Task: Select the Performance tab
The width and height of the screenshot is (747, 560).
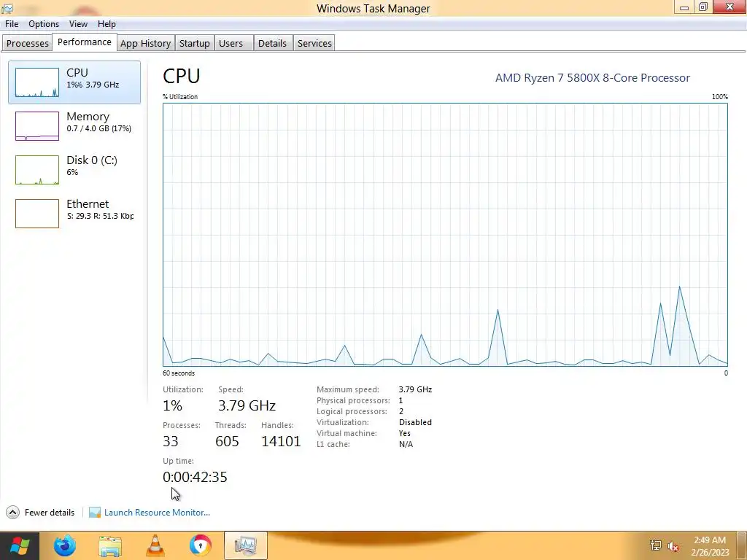Action: (85, 42)
